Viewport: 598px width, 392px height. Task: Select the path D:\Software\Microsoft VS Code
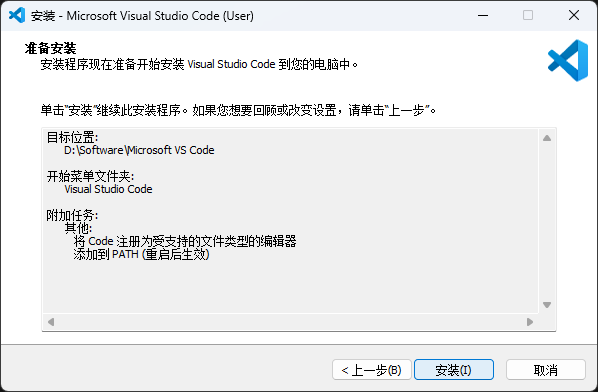[x=139, y=150]
